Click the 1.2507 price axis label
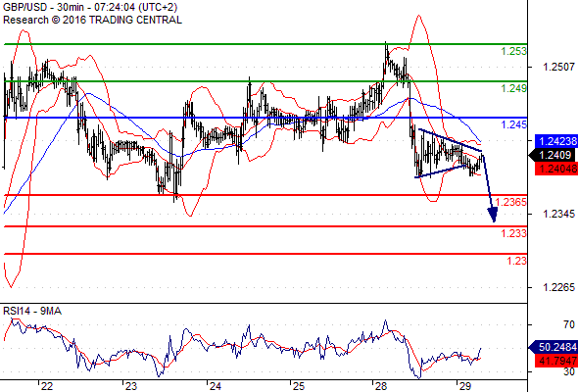This screenshot has width=578, height=392. pos(558,67)
